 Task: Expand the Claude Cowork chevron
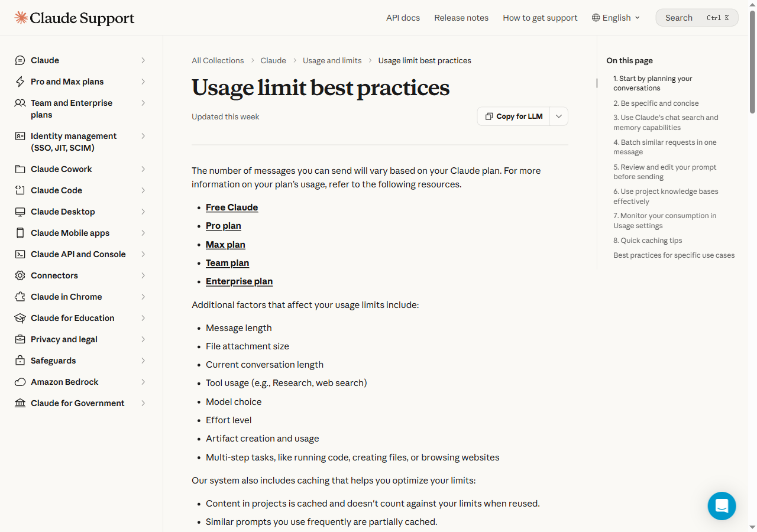pyautogui.click(x=143, y=169)
